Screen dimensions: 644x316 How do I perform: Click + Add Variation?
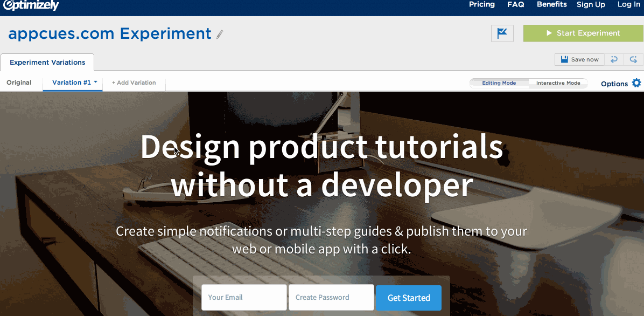[134, 83]
